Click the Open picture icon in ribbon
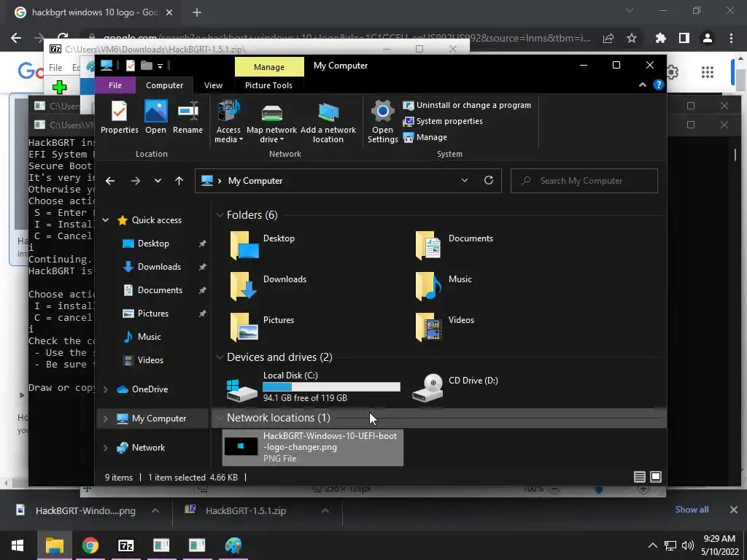Viewport: 747px width, 560px height. (156, 117)
